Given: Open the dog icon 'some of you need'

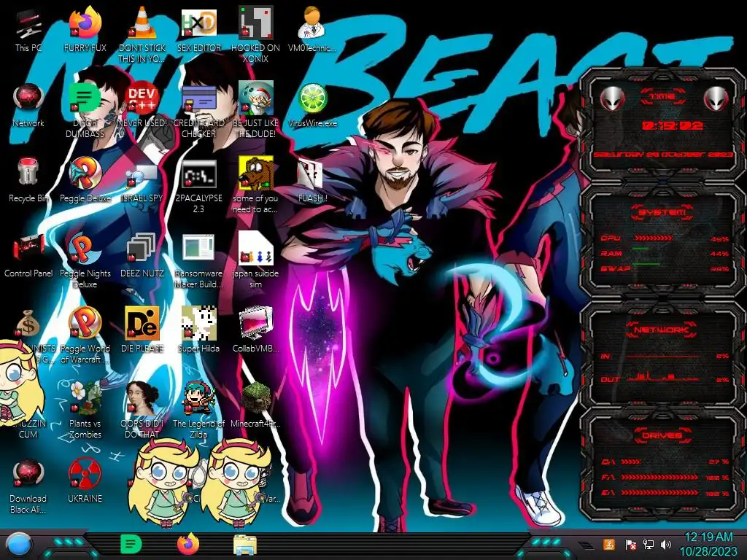Looking at the screenshot, I should click(x=255, y=174).
